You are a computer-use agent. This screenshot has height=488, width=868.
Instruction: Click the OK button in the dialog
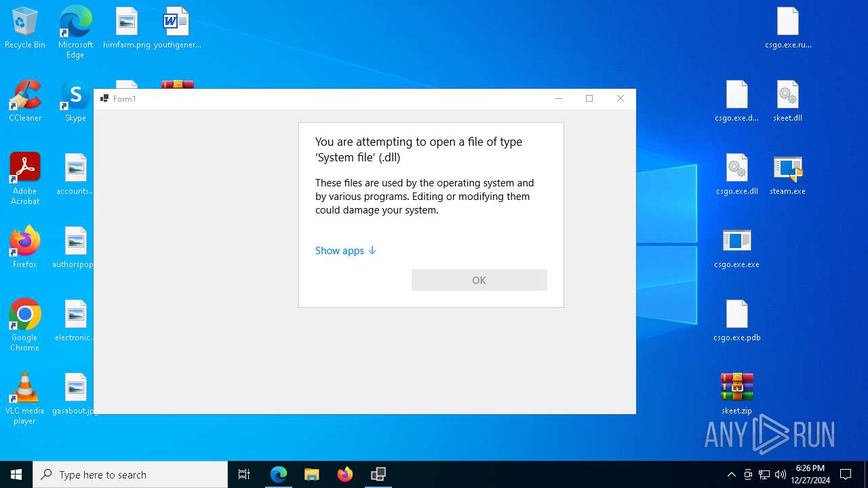pos(479,280)
